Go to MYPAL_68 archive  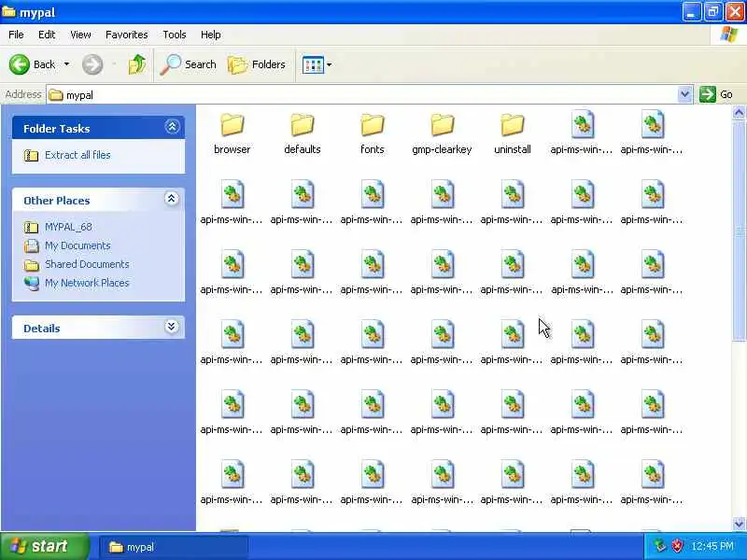coord(68,227)
